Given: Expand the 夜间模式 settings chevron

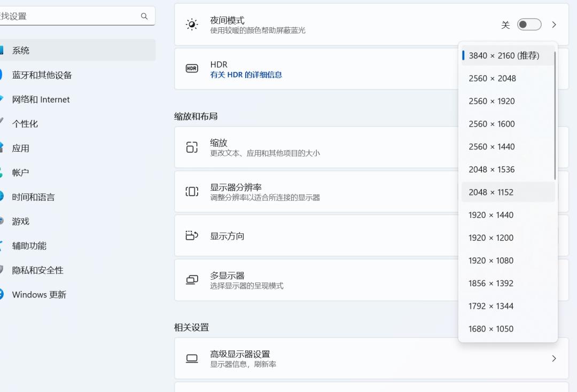Looking at the screenshot, I should tap(554, 25).
